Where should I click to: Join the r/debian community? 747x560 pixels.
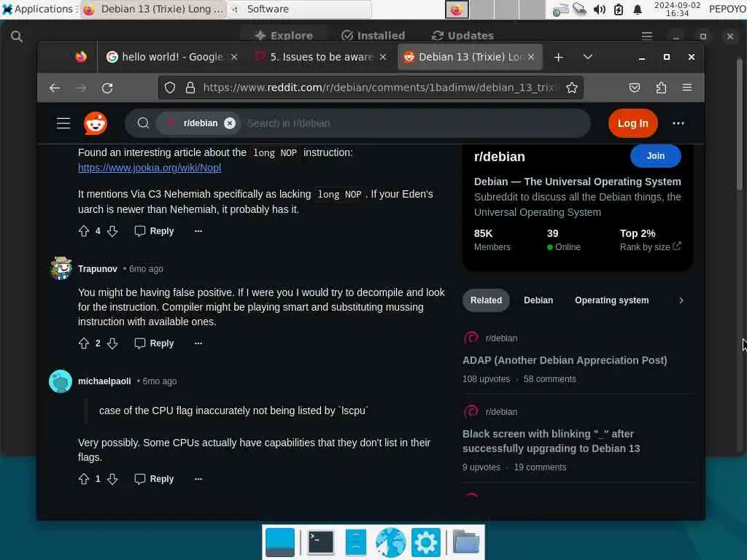click(x=655, y=156)
